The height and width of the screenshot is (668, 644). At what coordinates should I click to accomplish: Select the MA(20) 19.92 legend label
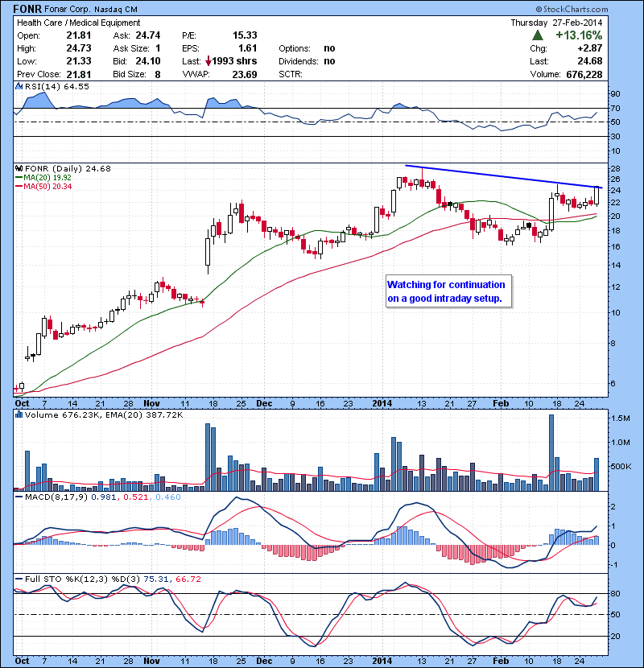[x=43, y=178]
